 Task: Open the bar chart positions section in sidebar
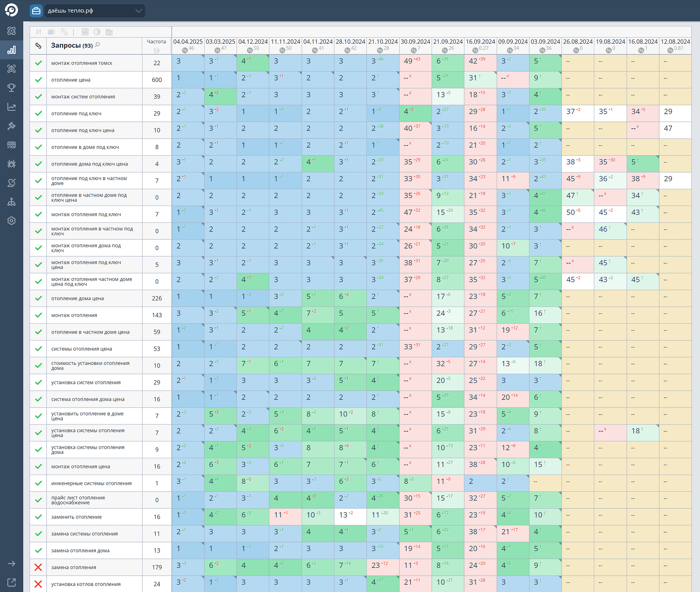tap(11, 50)
